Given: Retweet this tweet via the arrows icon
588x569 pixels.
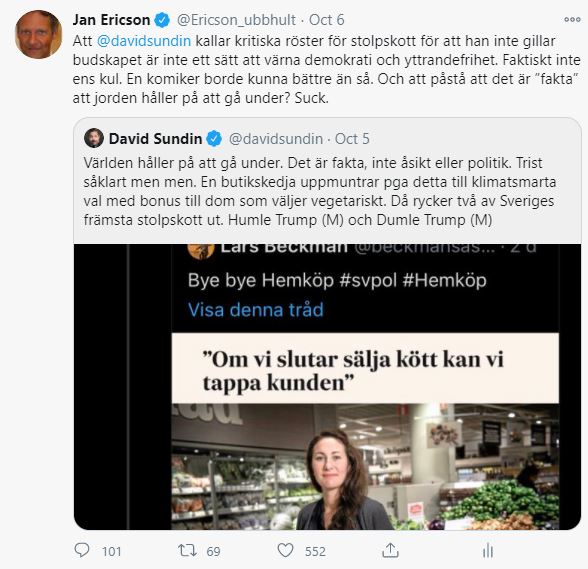Looking at the screenshot, I should point(187,551).
